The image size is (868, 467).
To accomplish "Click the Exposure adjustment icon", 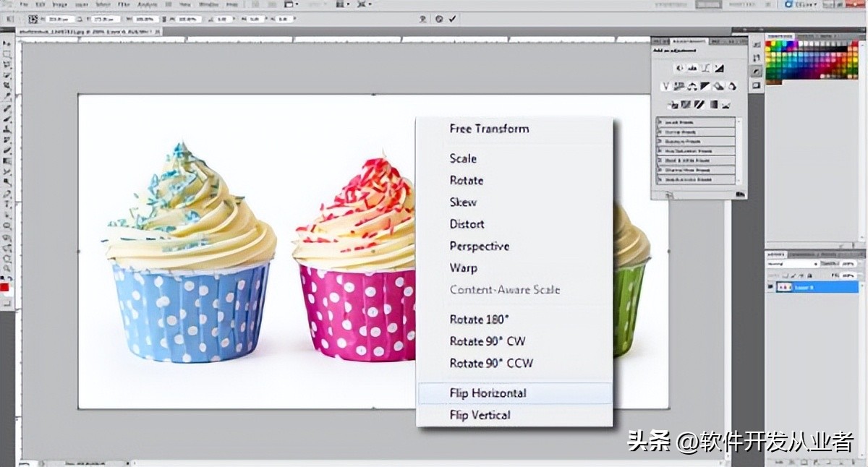I will [719, 68].
